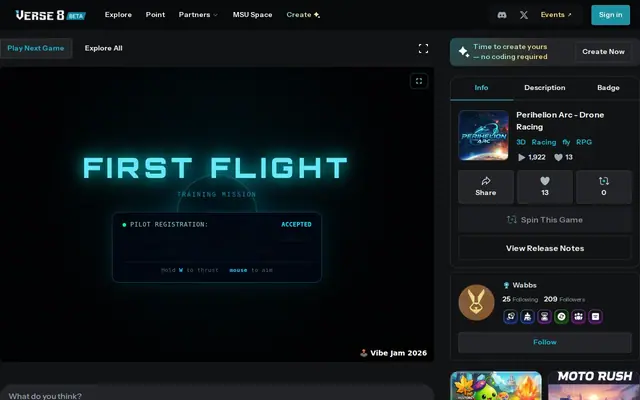Click the third purple hourglass badge
Screen dimensions: 640x400
click(544, 316)
